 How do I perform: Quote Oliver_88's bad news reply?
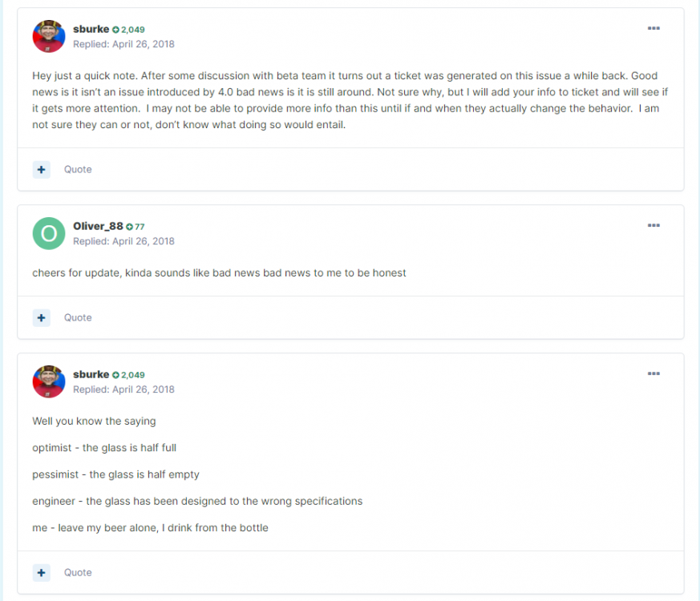pyautogui.click(x=78, y=317)
